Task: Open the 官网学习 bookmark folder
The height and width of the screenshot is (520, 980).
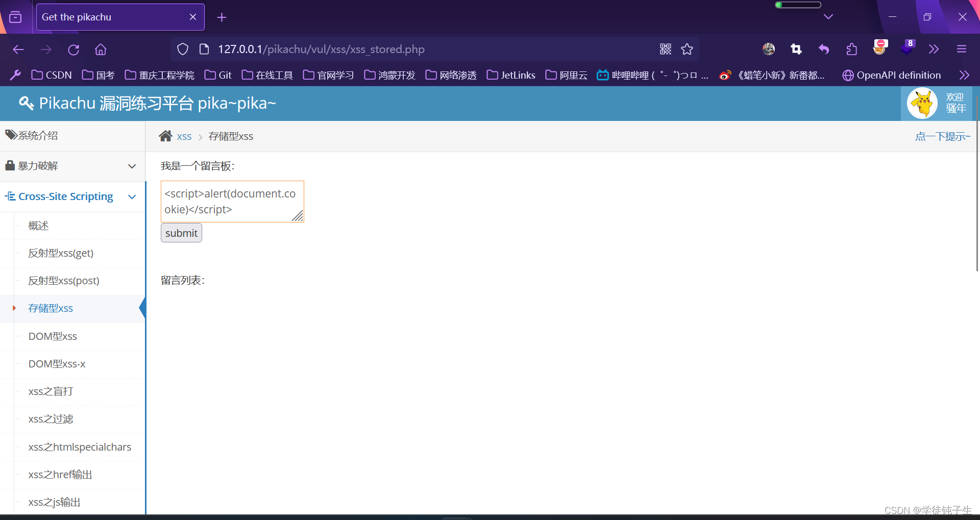Action: pyautogui.click(x=328, y=75)
